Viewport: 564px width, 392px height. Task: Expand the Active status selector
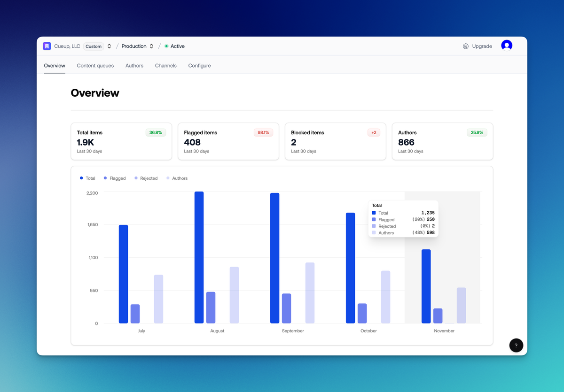tap(174, 46)
